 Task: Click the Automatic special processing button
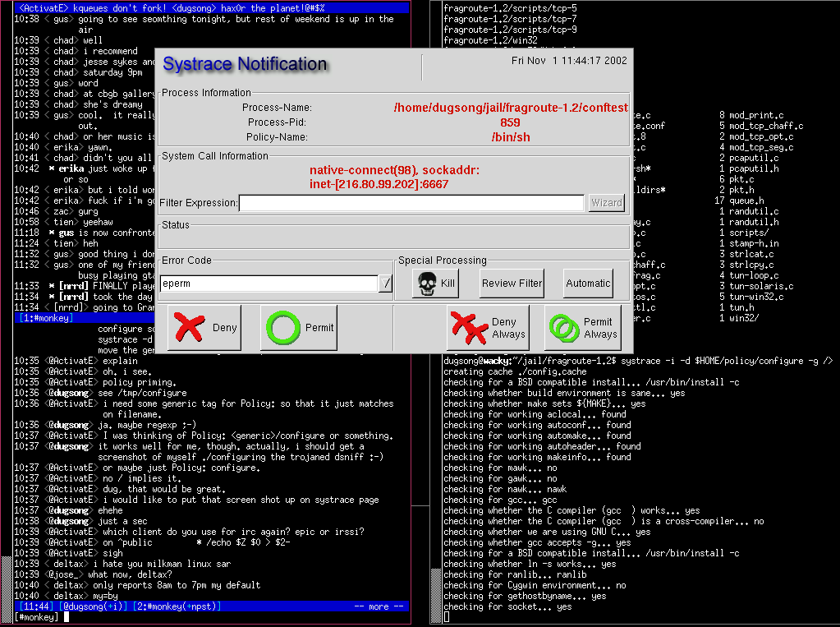click(588, 283)
